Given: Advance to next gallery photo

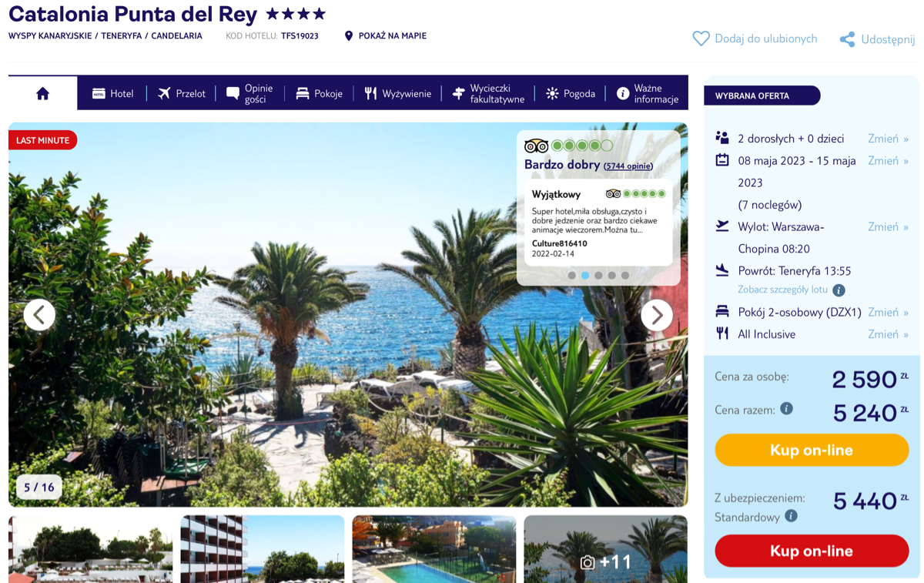Looking at the screenshot, I should (657, 315).
